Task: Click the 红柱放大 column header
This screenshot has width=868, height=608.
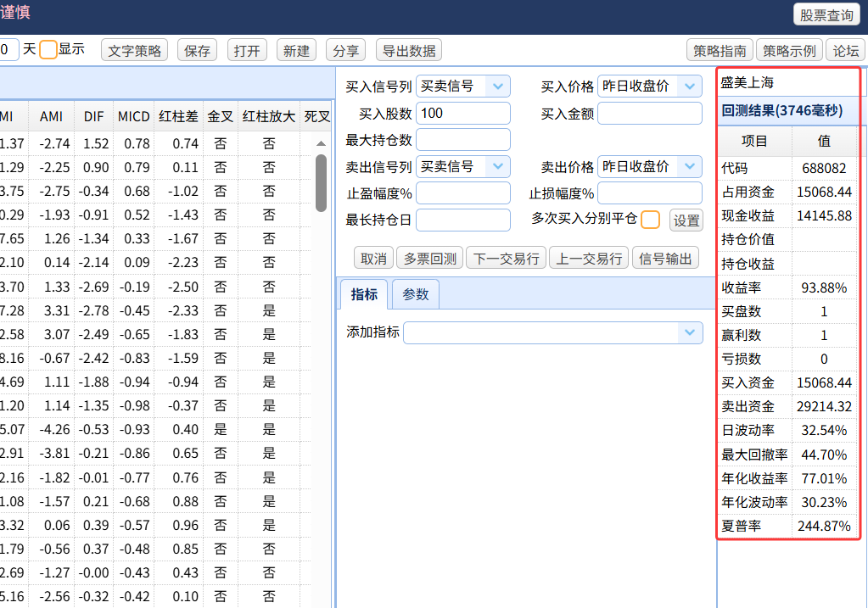Action: (268, 117)
